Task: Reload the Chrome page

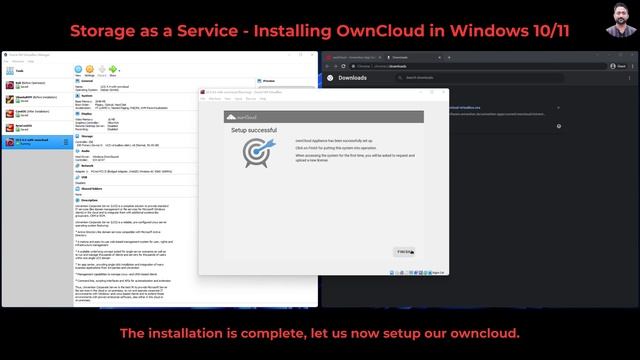Action: tap(344, 66)
